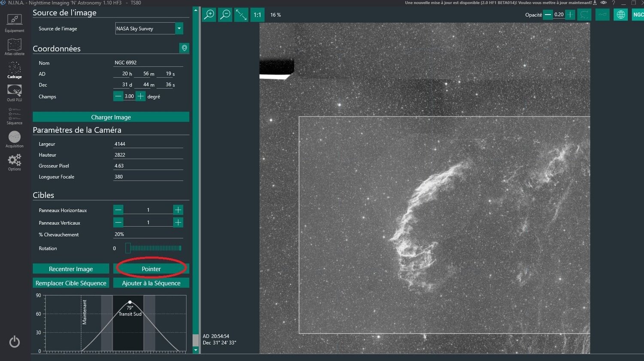Image resolution: width=644 pixels, height=361 pixels.
Task: Open the Acquisition sidebar section
Action: point(15,139)
